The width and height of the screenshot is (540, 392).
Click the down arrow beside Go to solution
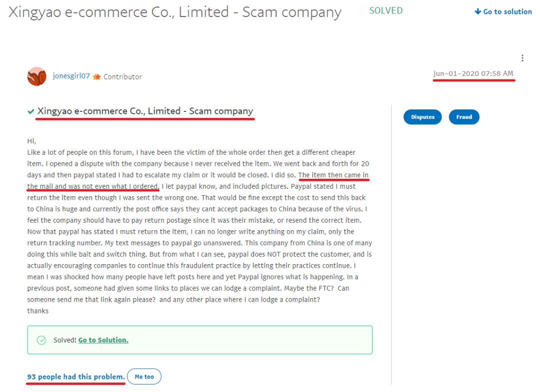[477, 11]
